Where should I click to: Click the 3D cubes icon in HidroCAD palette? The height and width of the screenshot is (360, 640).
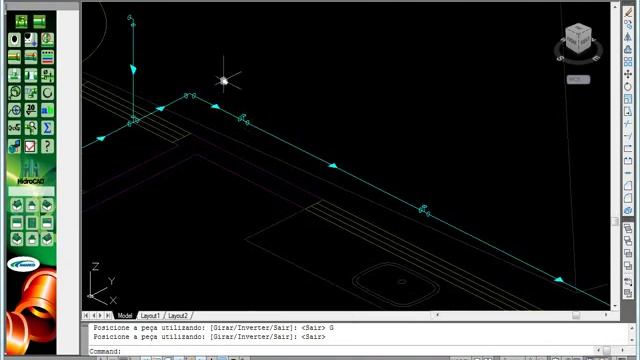pyautogui.click(x=14, y=146)
